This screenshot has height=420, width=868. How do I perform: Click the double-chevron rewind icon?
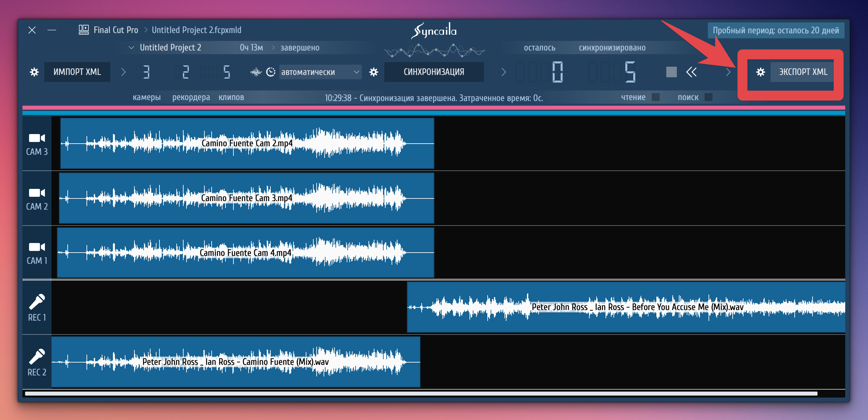tap(691, 72)
